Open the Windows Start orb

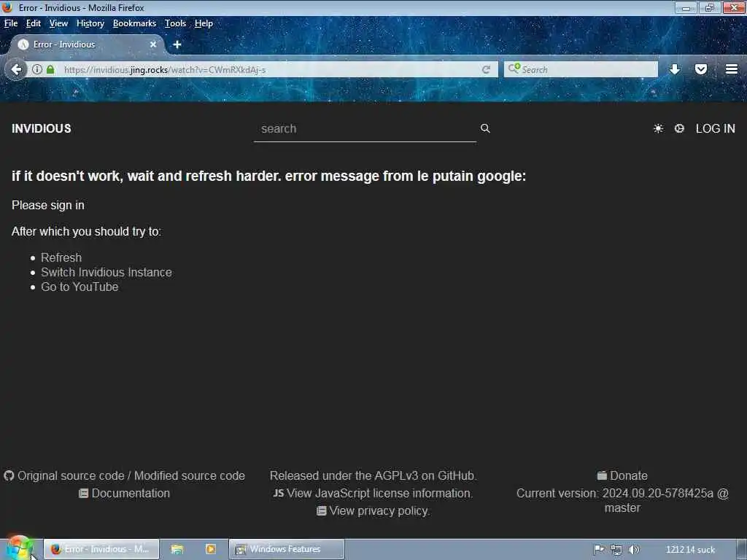coord(18,548)
